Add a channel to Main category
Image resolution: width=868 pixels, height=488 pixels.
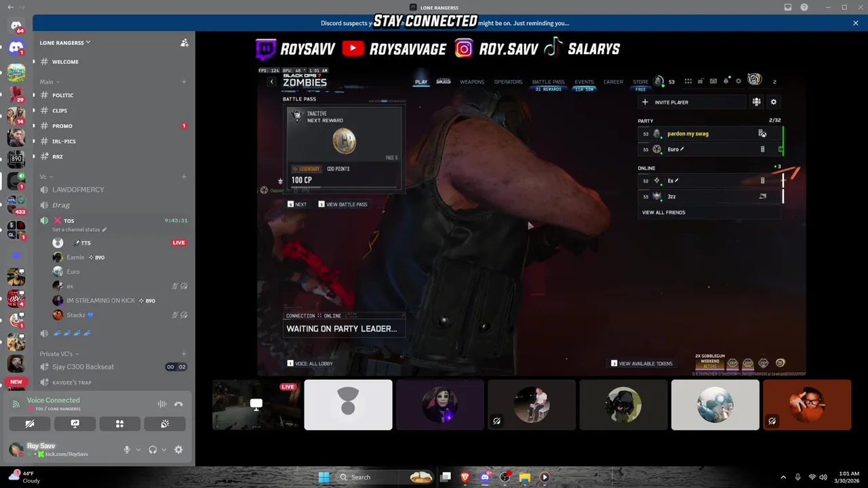[x=184, y=82]
